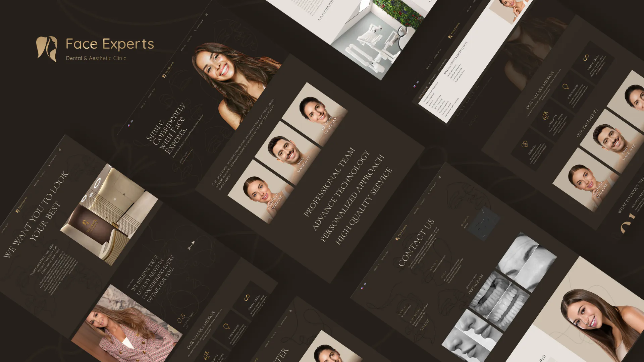Click Integrity scales icon on right values page
Screen dimensions: 644x362
click(545, 116)
